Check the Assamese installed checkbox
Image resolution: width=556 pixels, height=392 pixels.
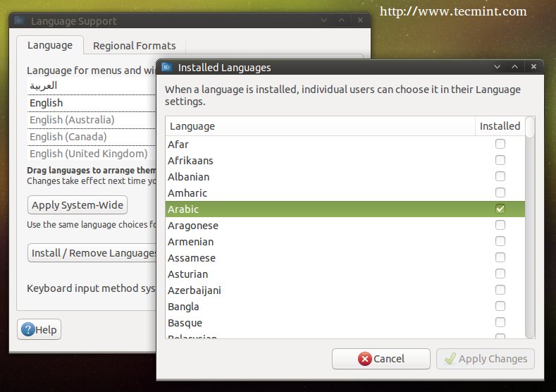tap(500, 257)
